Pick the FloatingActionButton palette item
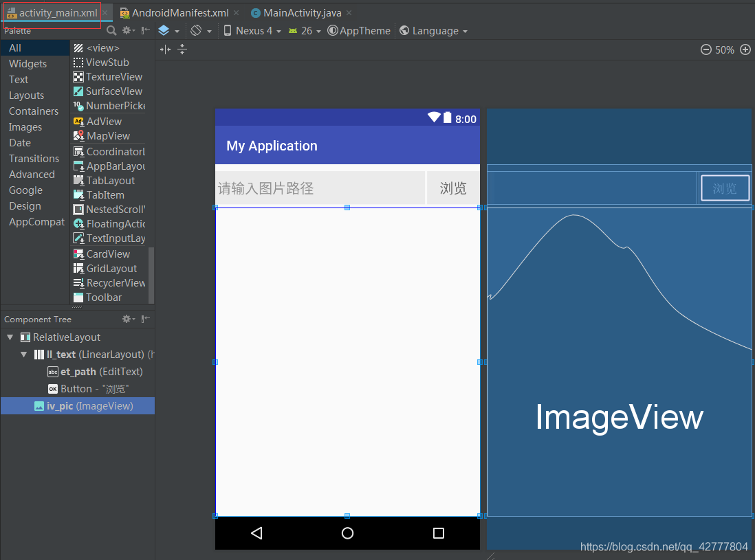This screenshot has width=755, height=560. (x=109, y=224)
